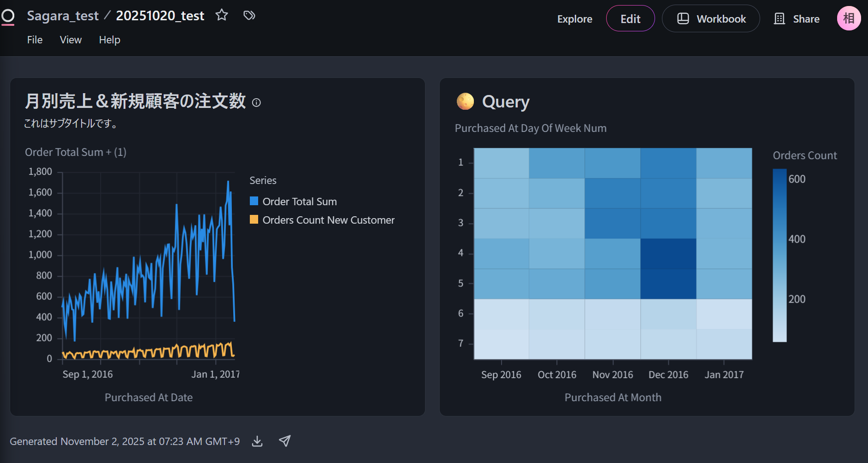The height and width of the screenshot is (463, 868).
Task: Navigate to the Sagara_test folder breadcrumb
Action: 63,16
